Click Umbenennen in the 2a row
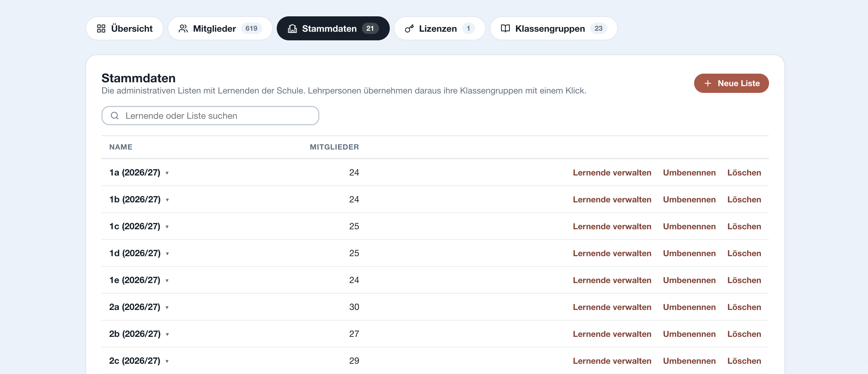Image resolution: width=868 pixels, height=374 pixels. pyautogui.click(x=689, y=307)
